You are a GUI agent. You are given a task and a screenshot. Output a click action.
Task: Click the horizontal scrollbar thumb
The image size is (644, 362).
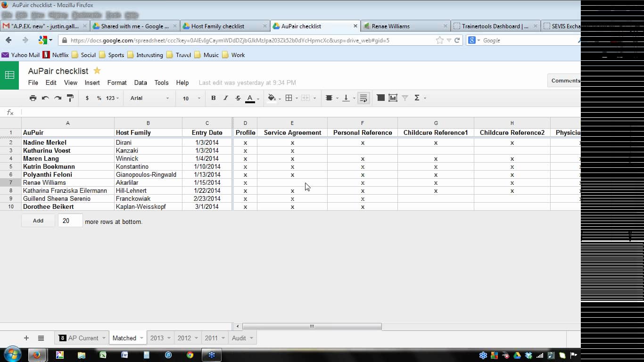[312, 326]
